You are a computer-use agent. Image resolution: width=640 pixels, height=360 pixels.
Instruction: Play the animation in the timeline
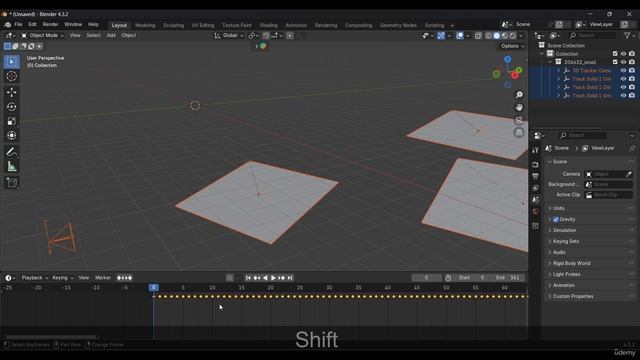click(x=273, y=278)
